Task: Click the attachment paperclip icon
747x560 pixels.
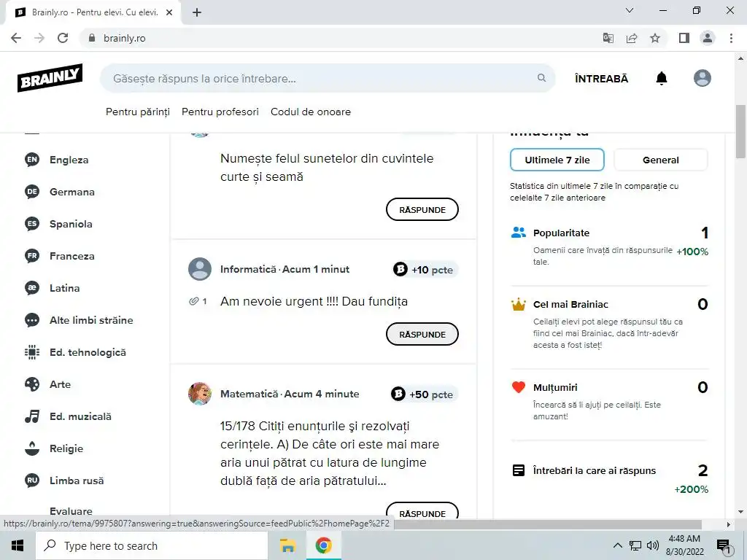Action: pos(194,301)
